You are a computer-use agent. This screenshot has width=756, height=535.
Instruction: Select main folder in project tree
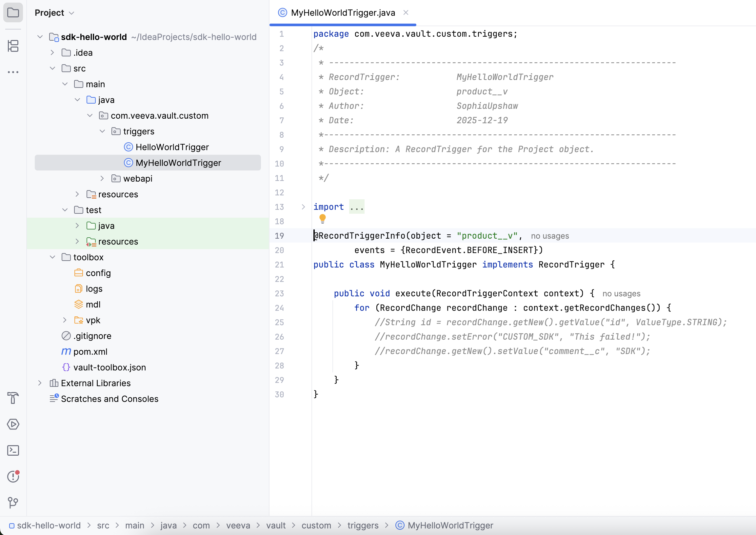(x=95, y=84)
